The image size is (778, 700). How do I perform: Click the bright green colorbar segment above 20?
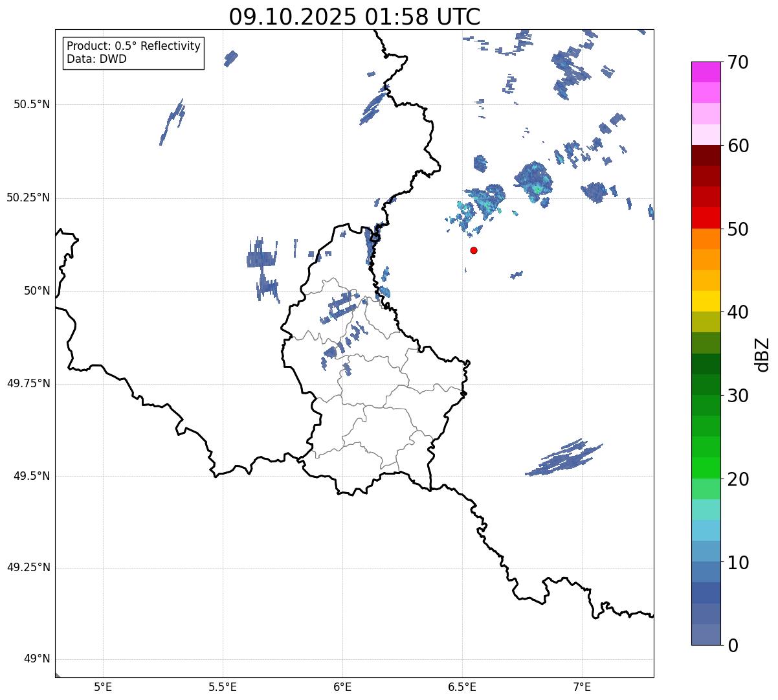coord(706,468)
